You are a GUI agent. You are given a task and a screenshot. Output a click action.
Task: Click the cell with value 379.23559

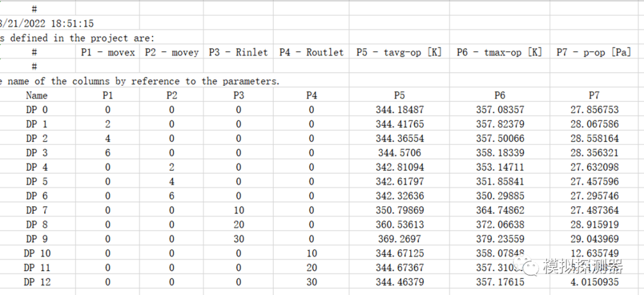tap(500, 239)
